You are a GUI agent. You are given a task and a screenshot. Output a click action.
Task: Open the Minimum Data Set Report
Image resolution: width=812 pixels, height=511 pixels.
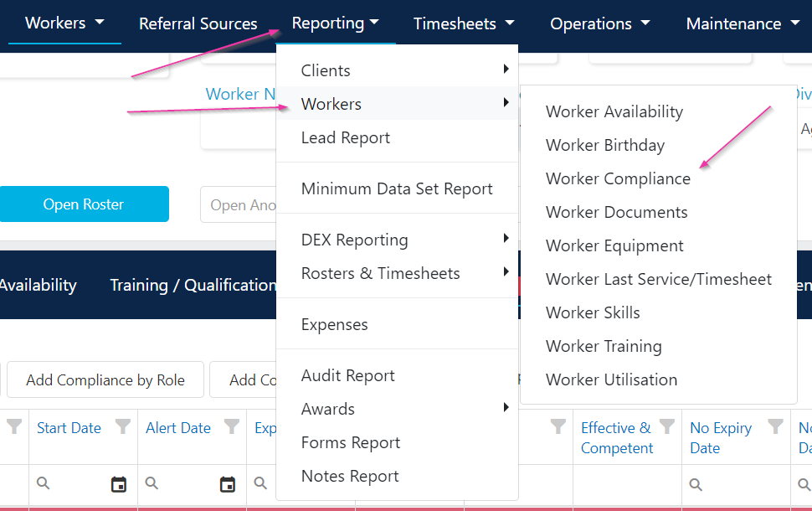pos(397,188)
